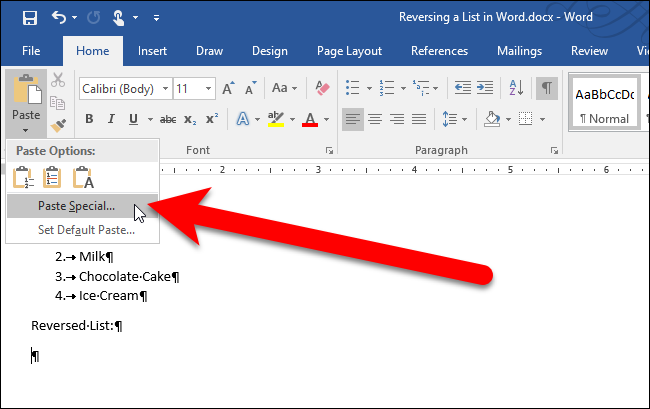The height and width of the screenshot is (409, 650).
Task: Click the Grow Font size icon
Action: 228,89
